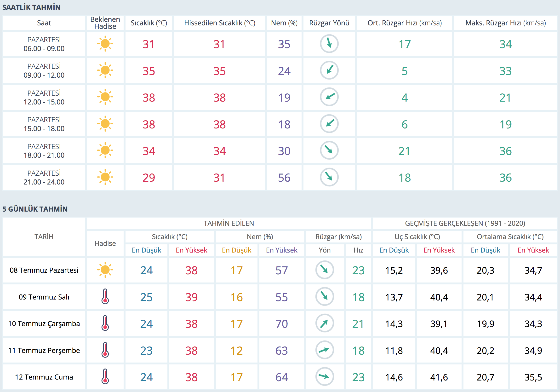Click wind arrow icon for 11 Temmuz Perşembe
This screenshot has height=392, width=560.
pos(324,350)
